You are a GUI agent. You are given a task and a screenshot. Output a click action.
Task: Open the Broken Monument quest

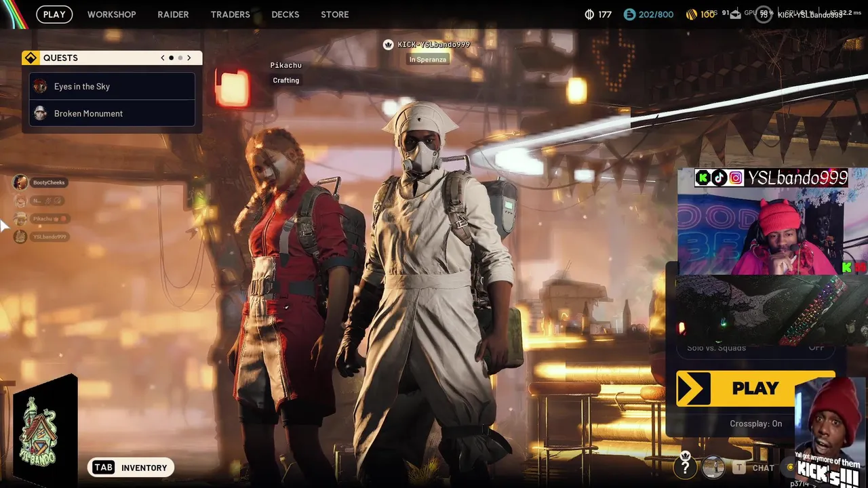tap(112, 113)
